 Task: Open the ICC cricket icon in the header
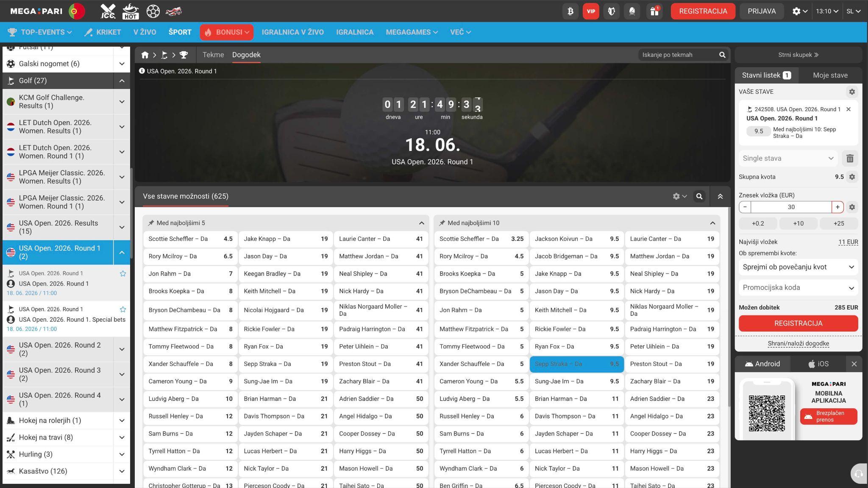pos(108,11)
